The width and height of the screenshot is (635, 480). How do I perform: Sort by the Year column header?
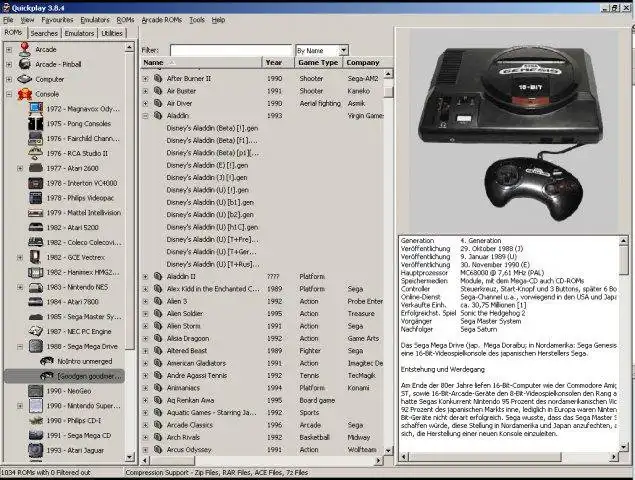tap(278, 62)
